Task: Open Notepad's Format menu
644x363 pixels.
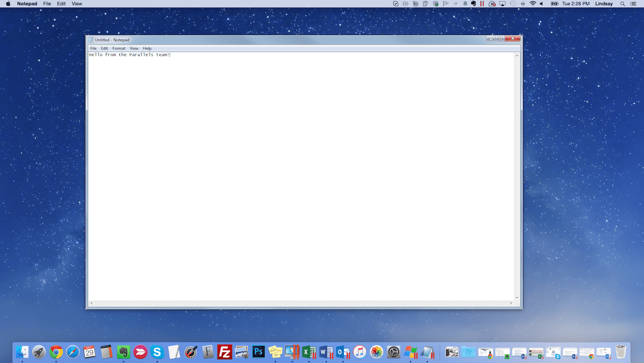Action: pos(118,48)
